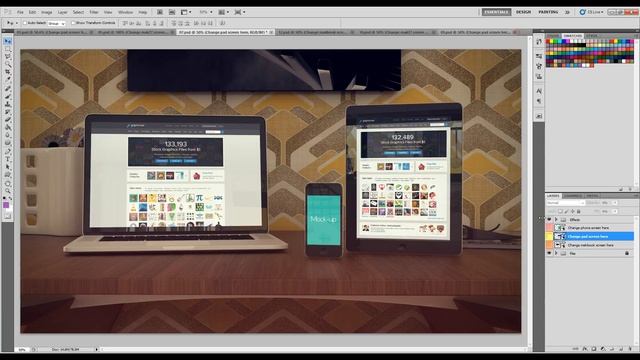Click Lock image pixels brush icon
This screenshot has width=640, height=360.
point(566,211)
